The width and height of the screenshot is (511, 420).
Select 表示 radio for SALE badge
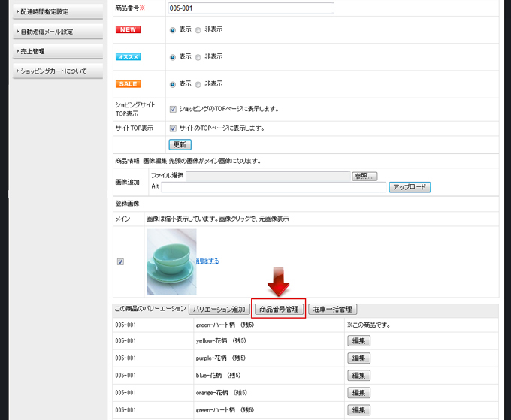(x=173, y=84)
